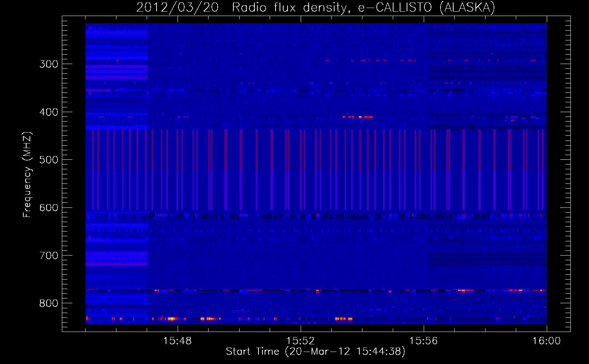Click the 800 frequency tick label

tap(49, 304)
